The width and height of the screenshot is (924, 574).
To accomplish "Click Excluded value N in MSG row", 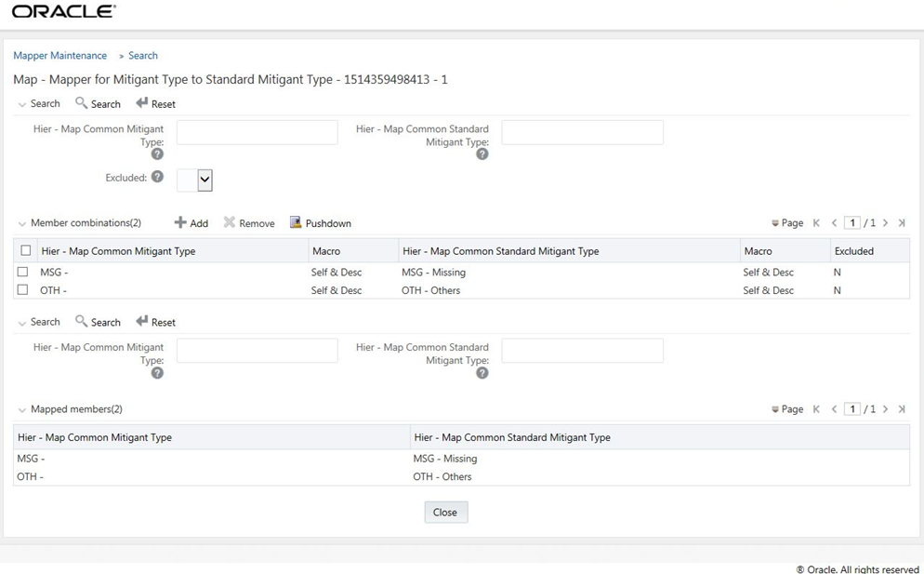I will (x=838, y=272).
